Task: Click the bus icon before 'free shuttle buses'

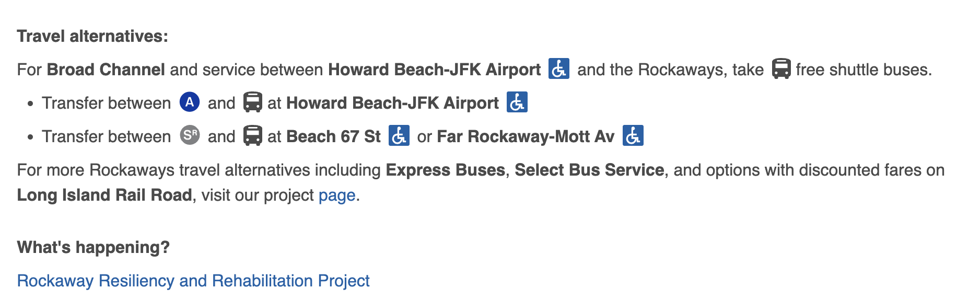Action: tap(781, 69)
